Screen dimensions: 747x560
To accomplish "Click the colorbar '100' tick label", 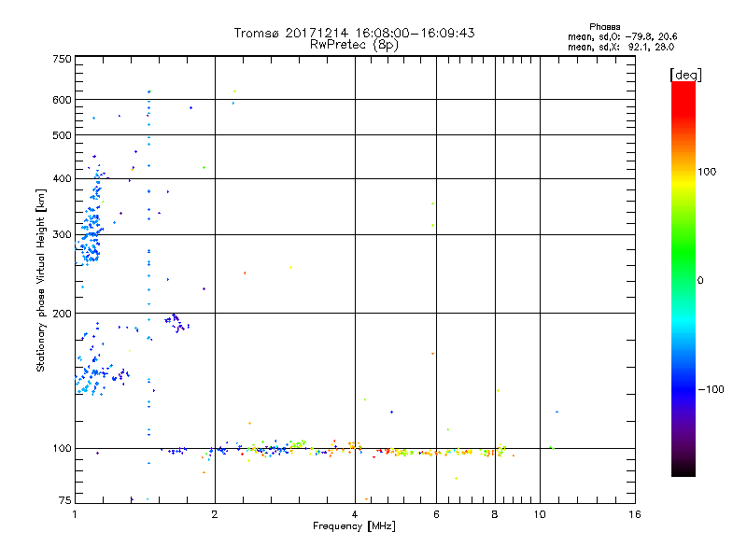I will 707,172.
